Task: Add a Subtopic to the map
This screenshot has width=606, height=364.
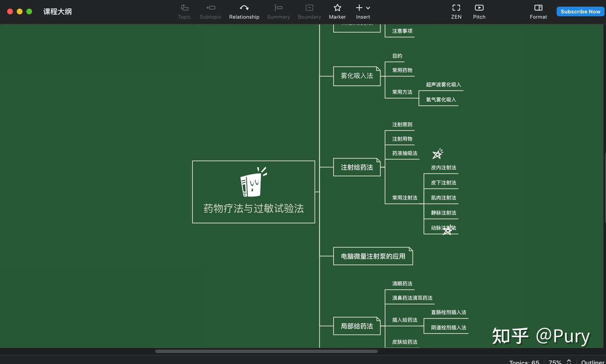Action: pyautogui.click(x=210, y=11)
